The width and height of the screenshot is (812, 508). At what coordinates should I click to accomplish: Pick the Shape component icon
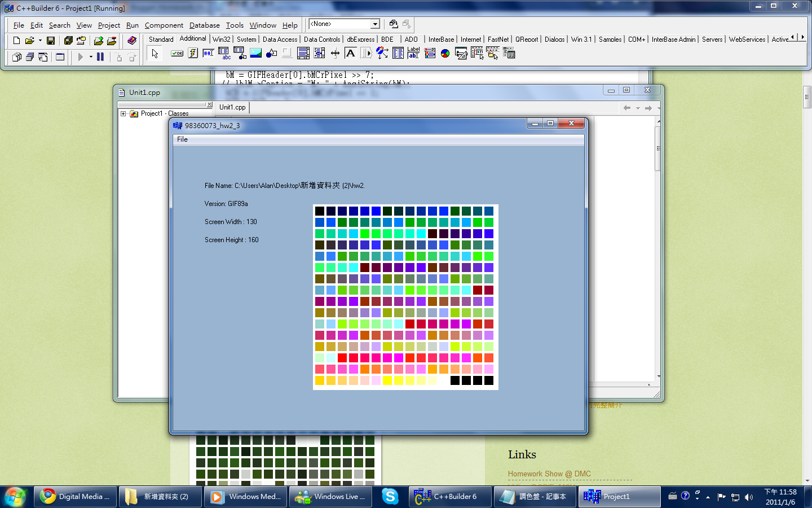tap(271, 54)
